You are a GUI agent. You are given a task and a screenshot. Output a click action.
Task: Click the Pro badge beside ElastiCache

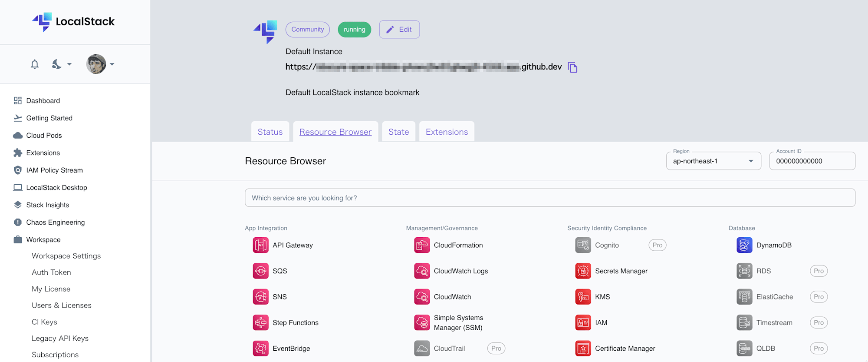819,297
